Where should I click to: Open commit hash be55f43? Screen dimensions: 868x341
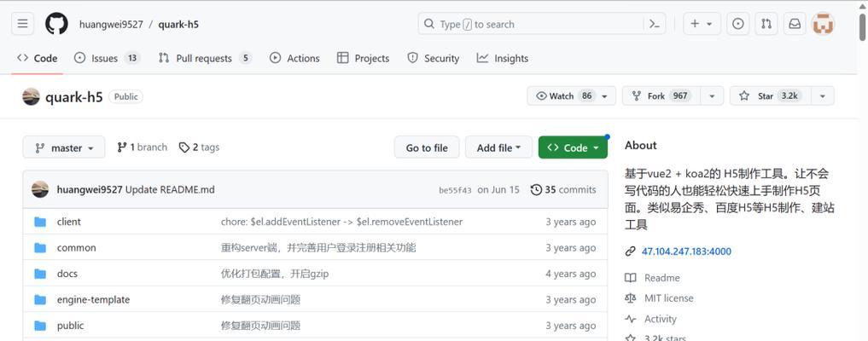click(x=455, y=190)
